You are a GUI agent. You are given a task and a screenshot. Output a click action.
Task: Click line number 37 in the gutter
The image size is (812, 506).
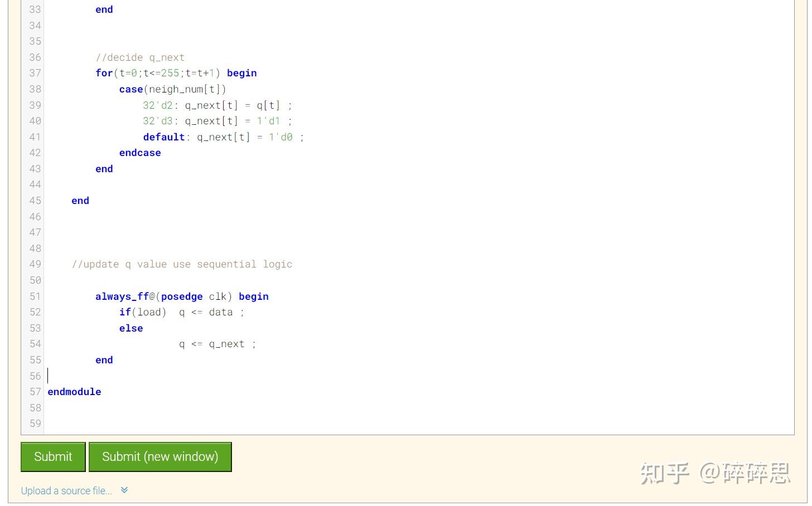(35, 73)
